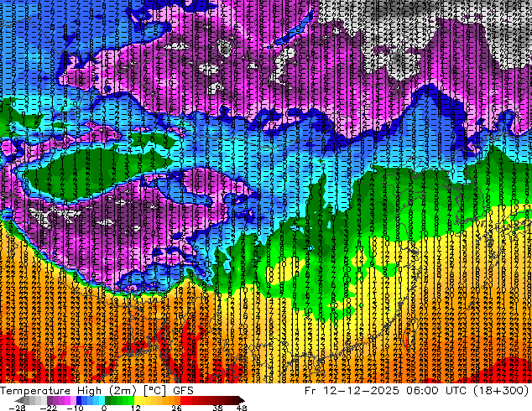Click the -28 value on the legend
Screen dimensions: 532x411
pos(17,408)
